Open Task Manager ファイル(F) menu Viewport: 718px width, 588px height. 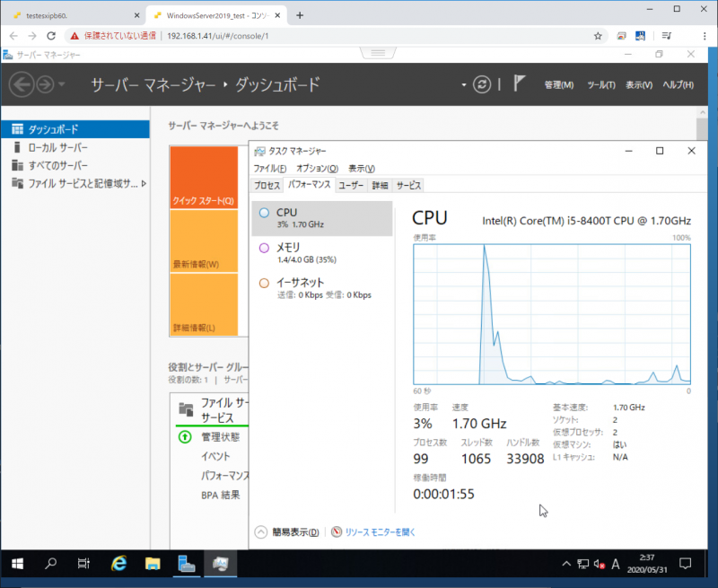coord(270,169)
